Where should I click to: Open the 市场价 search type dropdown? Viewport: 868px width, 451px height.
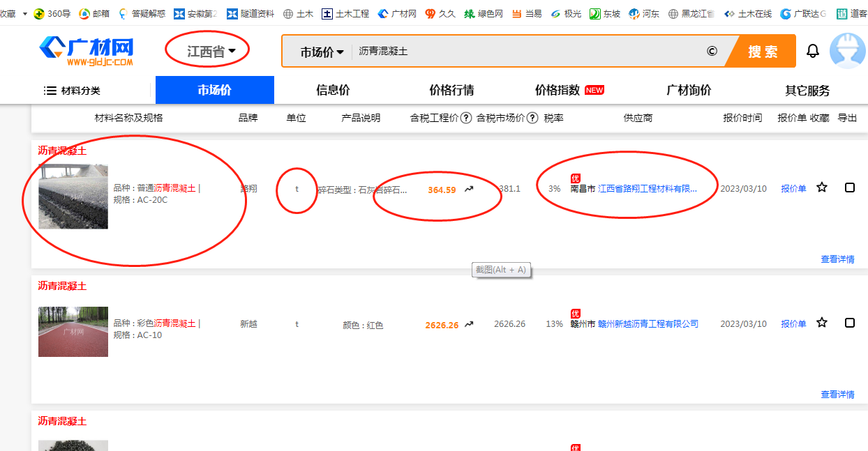[322, 52]
